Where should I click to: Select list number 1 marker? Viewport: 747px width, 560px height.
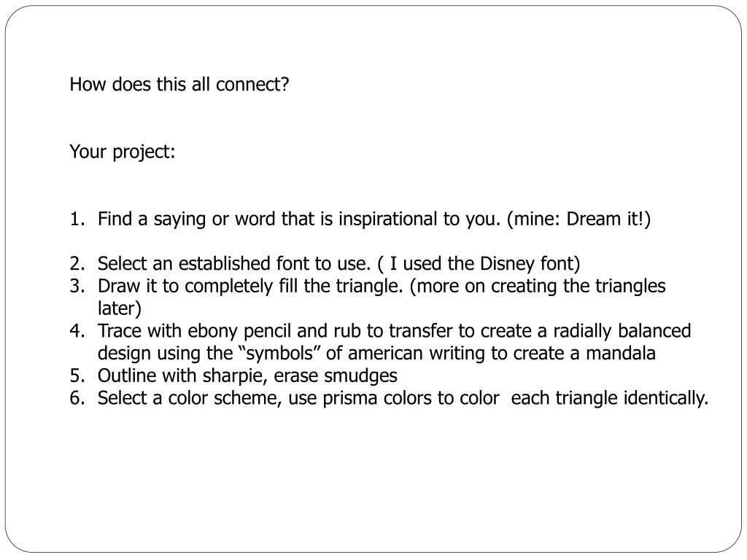pyautogui.click(x=77, y=219)
